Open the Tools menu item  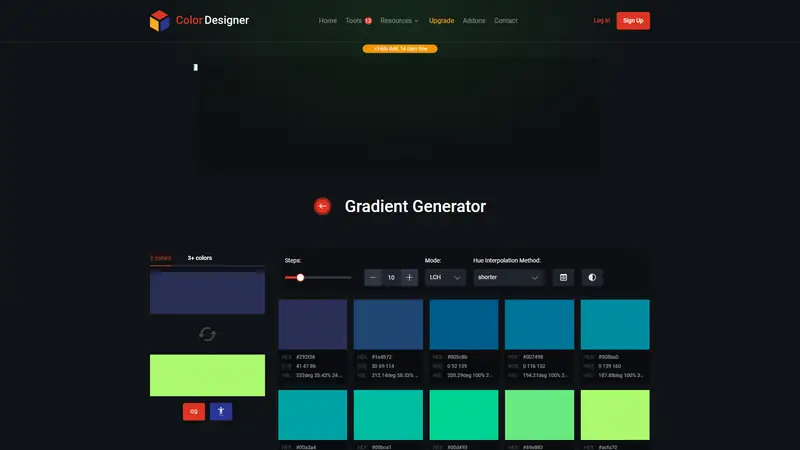[x=354, y=21]
